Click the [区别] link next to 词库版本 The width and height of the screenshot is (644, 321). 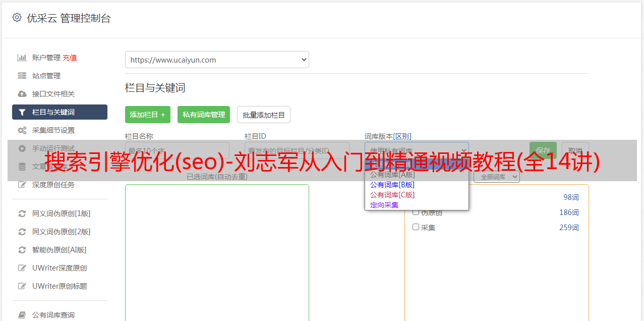tap(402, 136)
